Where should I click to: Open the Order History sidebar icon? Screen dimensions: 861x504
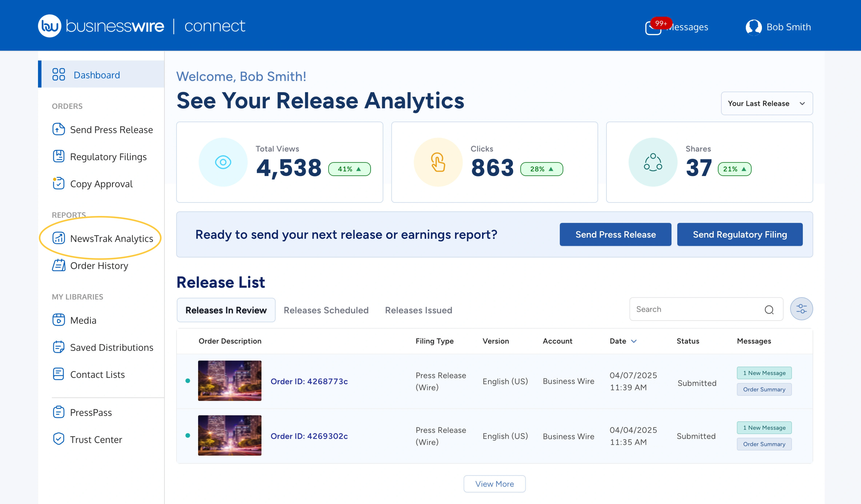pos(58,265)
